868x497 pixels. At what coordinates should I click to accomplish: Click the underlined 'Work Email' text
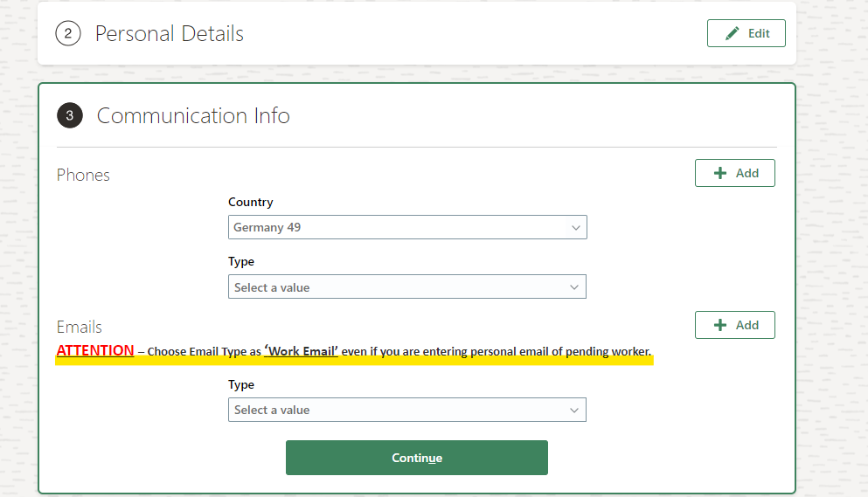coord(302,351)
